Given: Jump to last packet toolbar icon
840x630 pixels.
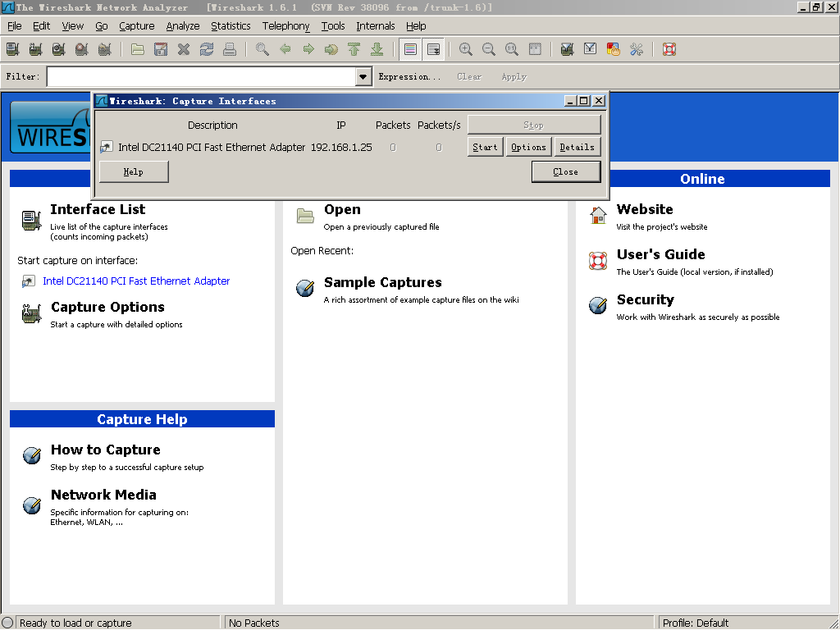Looking at the screenshot, I should pyautogui.click(x=377, y=49).
